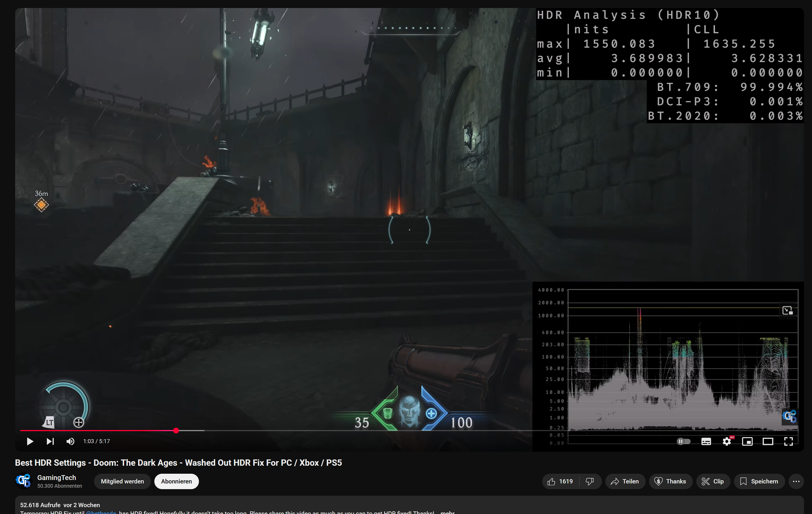Toggle autoplay off
This screenshot has width=812, height=514.
[x=684, y=441]
